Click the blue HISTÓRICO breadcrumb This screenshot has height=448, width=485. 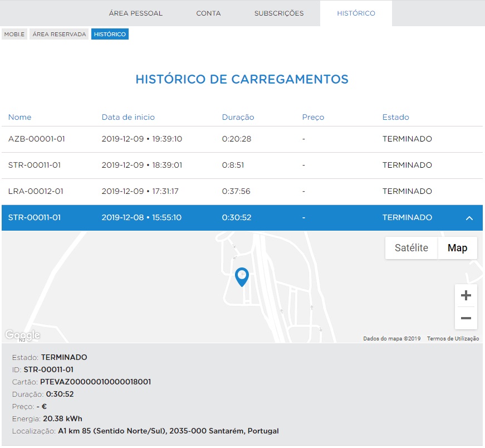click(110, 34)
